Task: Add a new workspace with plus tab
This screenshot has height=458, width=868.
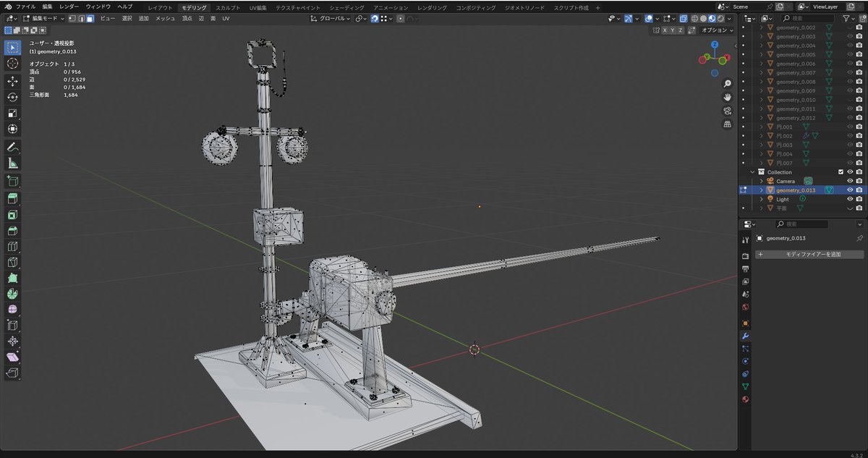Action: (x=597, y=7)
